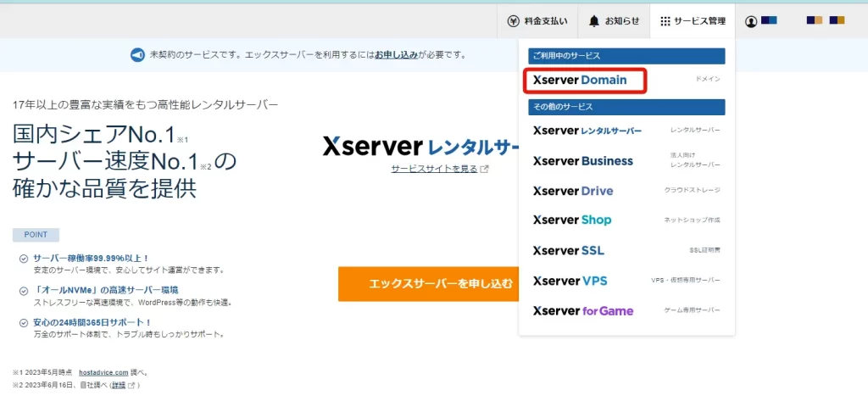868x418 pixels.
Task: Click the paper plane notice icon
Action: click(137, 55)
